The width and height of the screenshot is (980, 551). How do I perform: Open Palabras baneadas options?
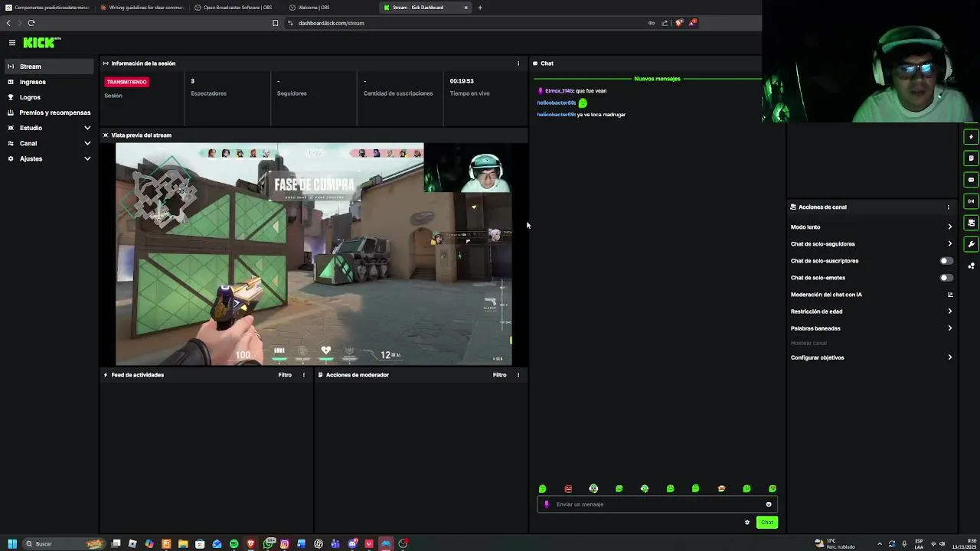click(x=871, y=328)
